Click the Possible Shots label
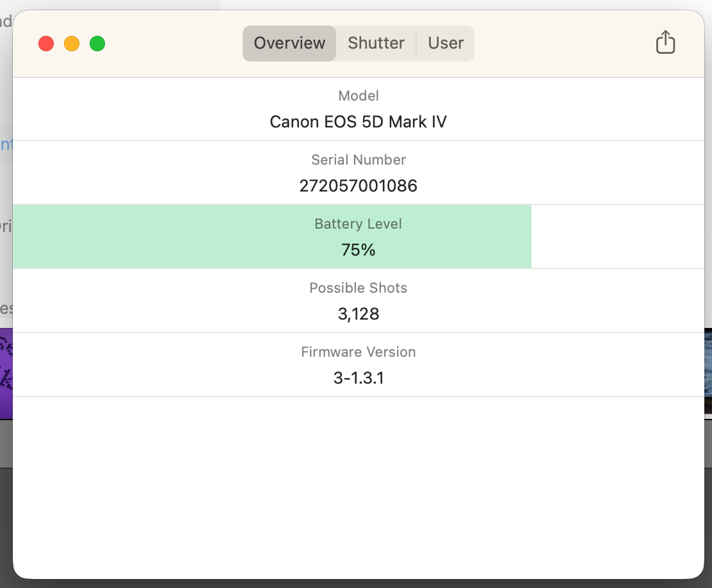This screenshot has height=588, width=712. [x=359, y=288]
